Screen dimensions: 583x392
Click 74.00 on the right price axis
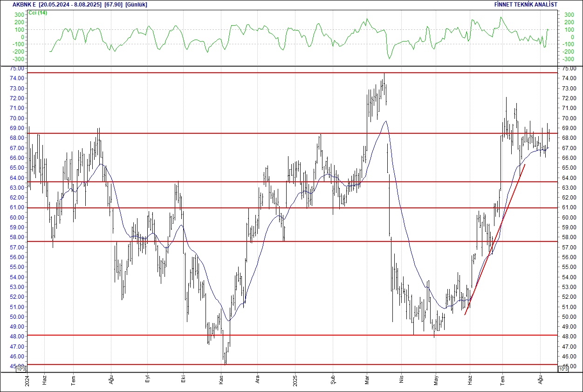click(569, 78)
